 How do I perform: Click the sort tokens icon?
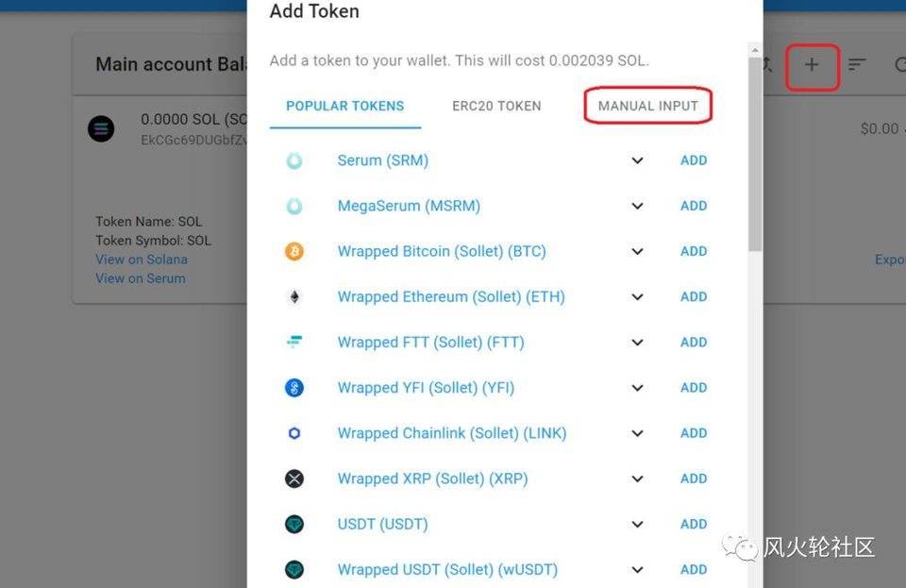[x=857, y=65]
